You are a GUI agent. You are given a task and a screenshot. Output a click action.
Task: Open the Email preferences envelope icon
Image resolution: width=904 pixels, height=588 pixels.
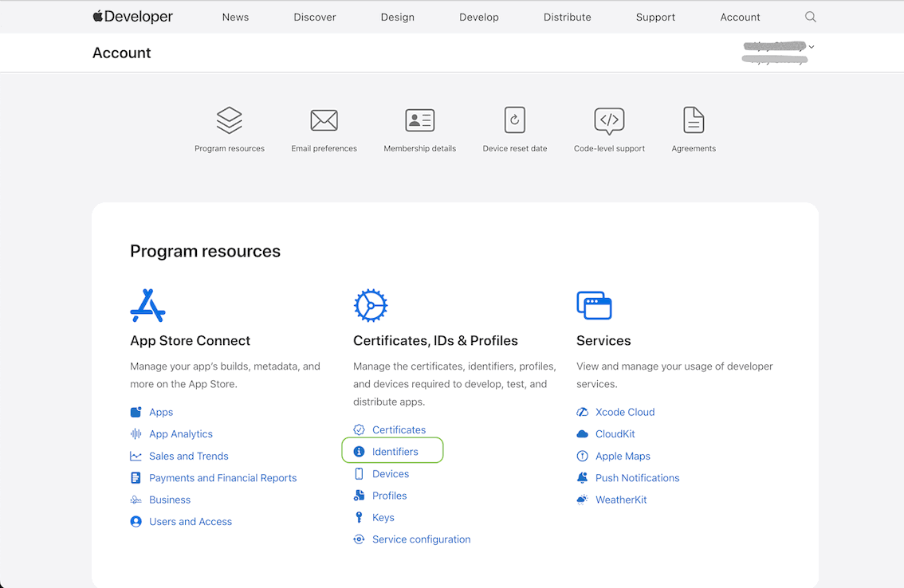click(324, 120)
